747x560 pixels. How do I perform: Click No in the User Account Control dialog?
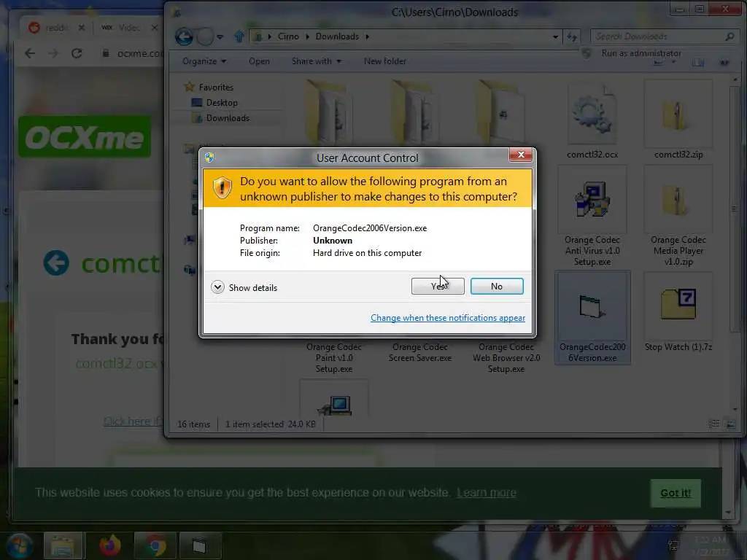[496, 286]
